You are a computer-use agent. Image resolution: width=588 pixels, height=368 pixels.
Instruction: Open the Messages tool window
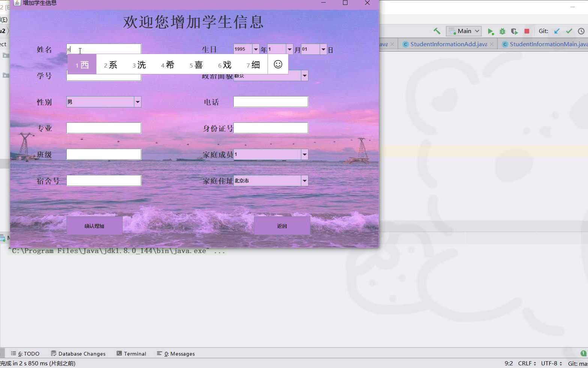pyautogui.click(x=176, y=353)
